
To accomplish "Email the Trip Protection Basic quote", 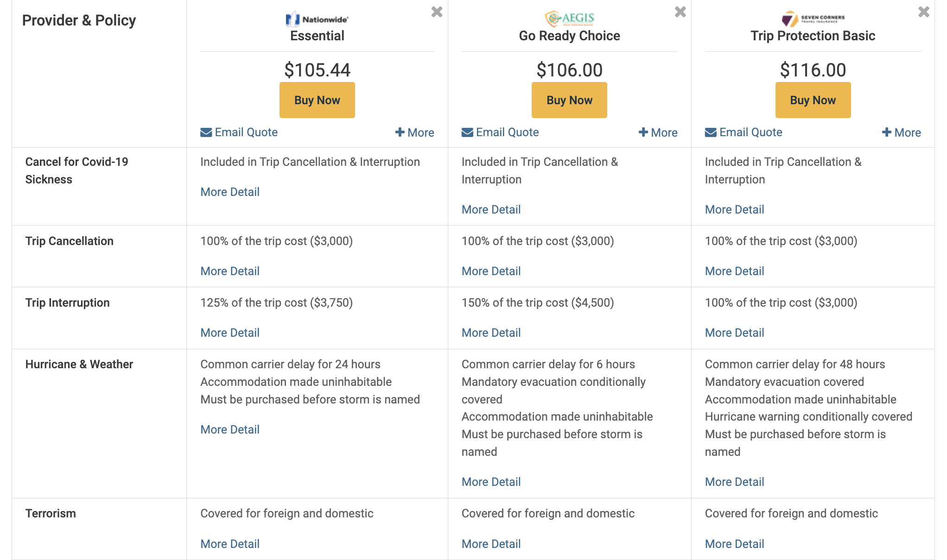I will pos(744,132).
